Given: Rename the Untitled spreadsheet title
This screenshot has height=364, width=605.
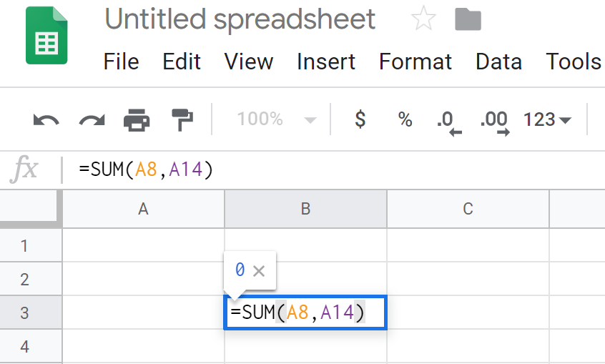Looking at the screenshot, I should pyautogui.click(x=240, y=19).
